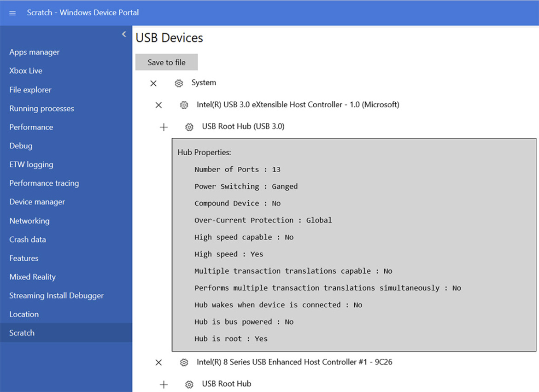This screenshot has width=539, height=392.
Task: Switch to the Networking section
Action: pos(29,221)
